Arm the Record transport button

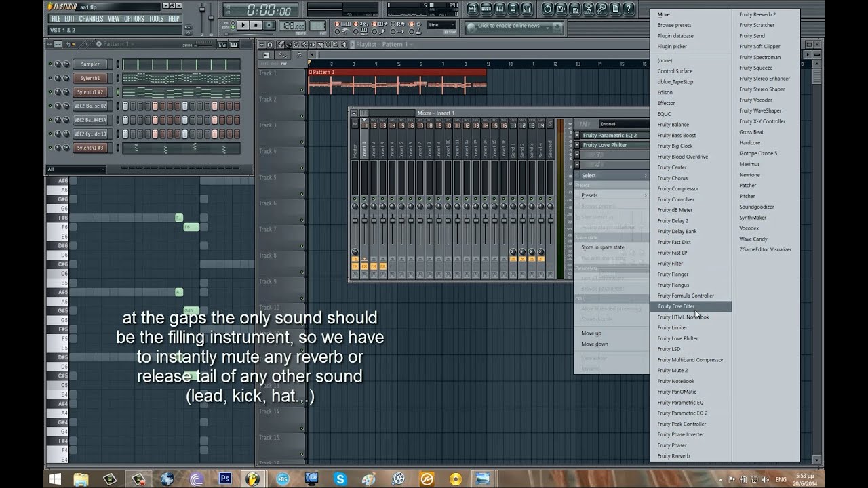(269, 25)
